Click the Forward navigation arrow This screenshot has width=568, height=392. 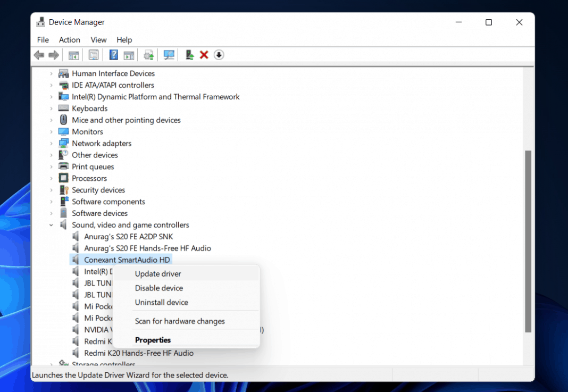pos(53,55)
